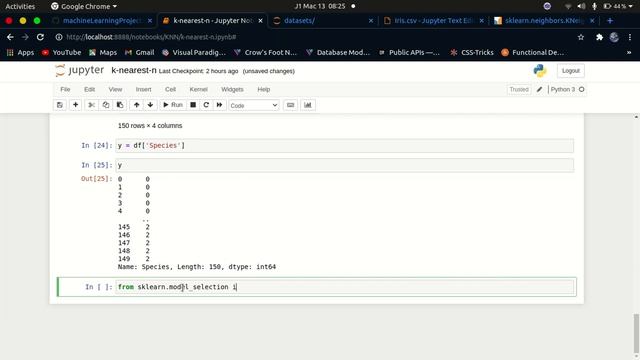The height and width of the screenshot is (360, 640).
Task: Go back in browser history
Action: click(x=10, y=37)
